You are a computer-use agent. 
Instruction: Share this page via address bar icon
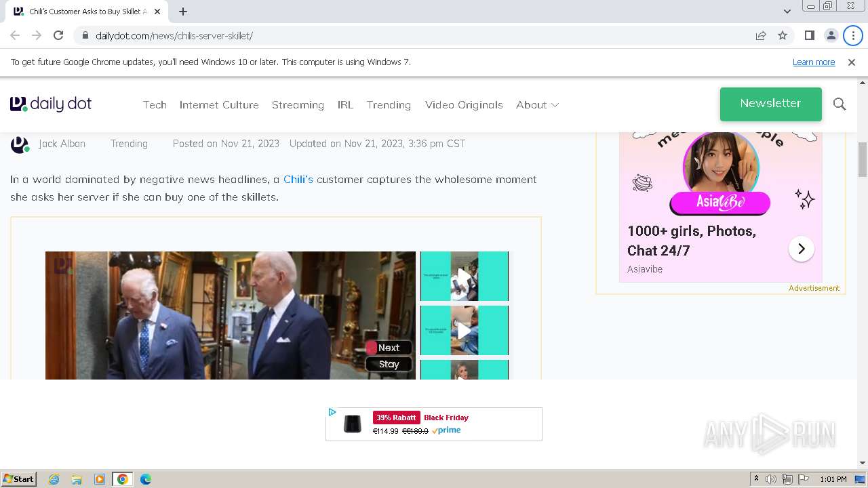coord(761,35)
